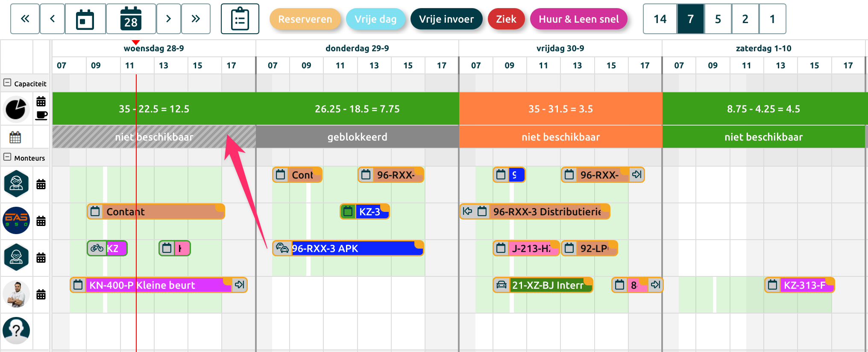868x352 pixels.
Task: Open the question mark unassigned mechanic avatar
Action: pyautogui.click(x=16, y=330)
